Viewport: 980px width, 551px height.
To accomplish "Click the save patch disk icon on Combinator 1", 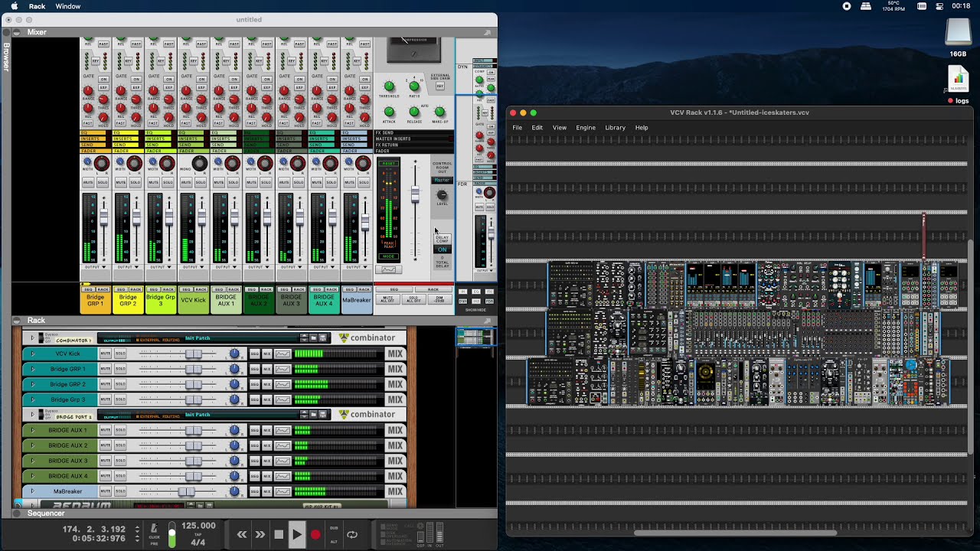I will (x=323, y=337).
